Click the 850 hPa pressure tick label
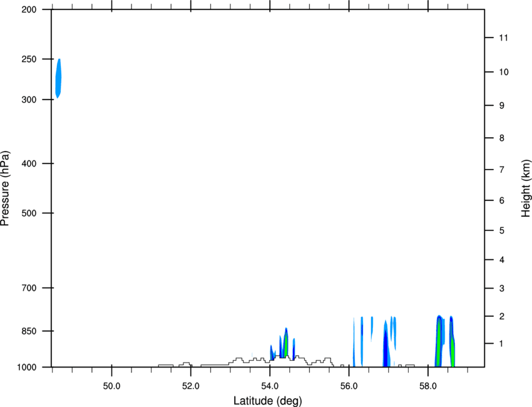The height and width of the screenshot is (407, 532). [29, 331]
